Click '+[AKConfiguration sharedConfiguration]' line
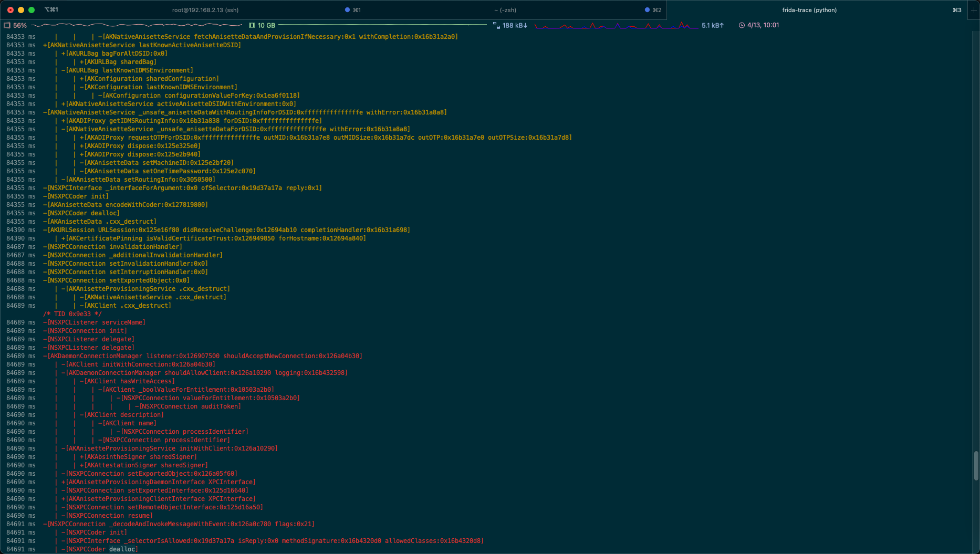 tap(149, 79)
